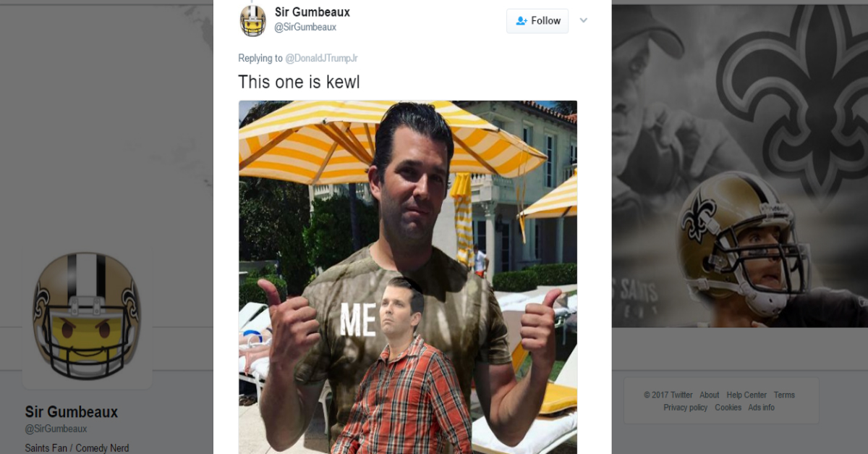Open the tweet options chevron dropdown
This screenshot has height=454, width=868.
tap(584, 20)
